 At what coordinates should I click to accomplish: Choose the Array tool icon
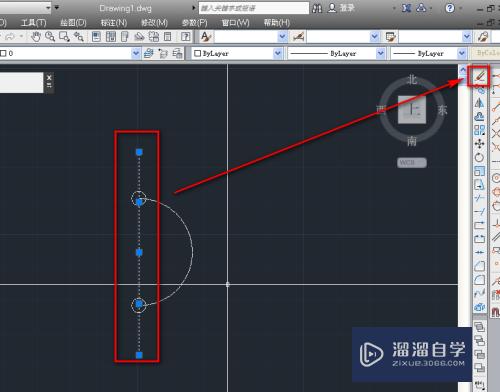(x=479, y=130)
